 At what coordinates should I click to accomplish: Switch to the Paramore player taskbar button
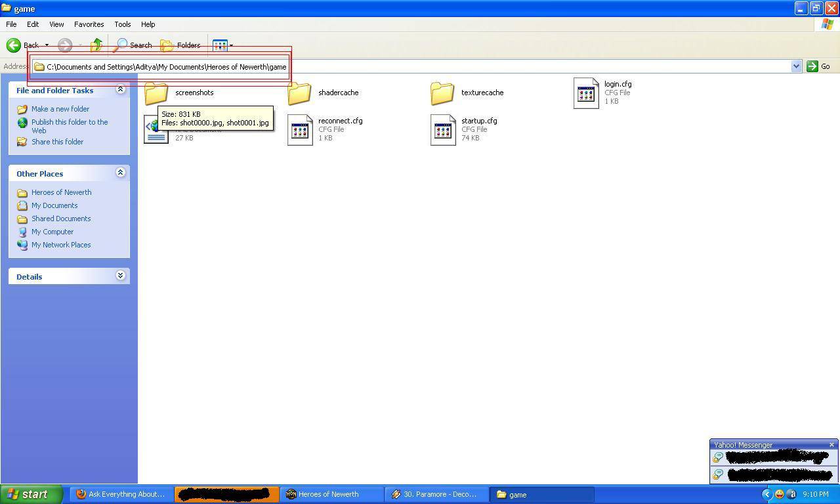436,494
